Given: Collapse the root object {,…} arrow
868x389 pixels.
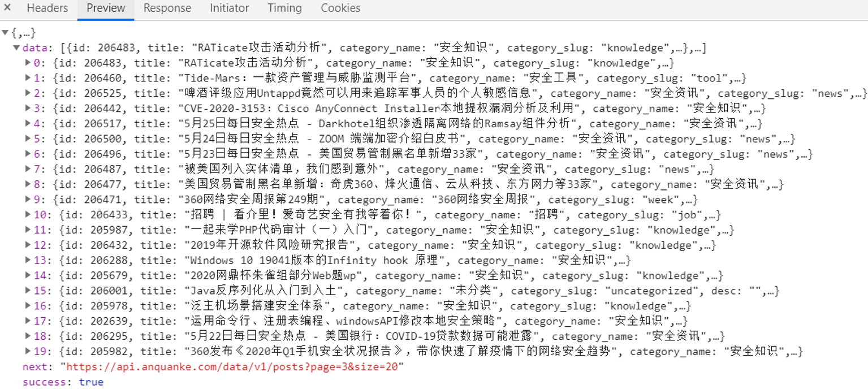Looking at the screenshot, I should pyautogui.click(x=5, y=33).
